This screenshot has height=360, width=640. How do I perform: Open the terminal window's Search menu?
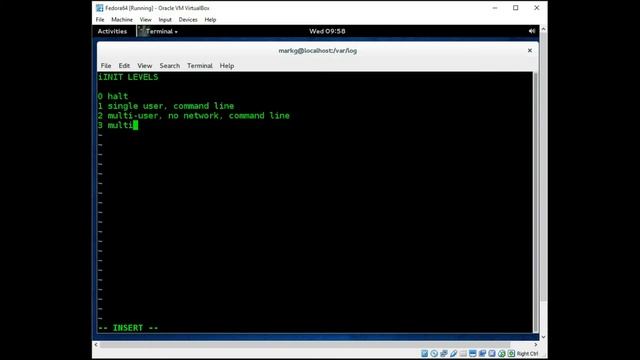pyautogui.click(x=169, y=66)
